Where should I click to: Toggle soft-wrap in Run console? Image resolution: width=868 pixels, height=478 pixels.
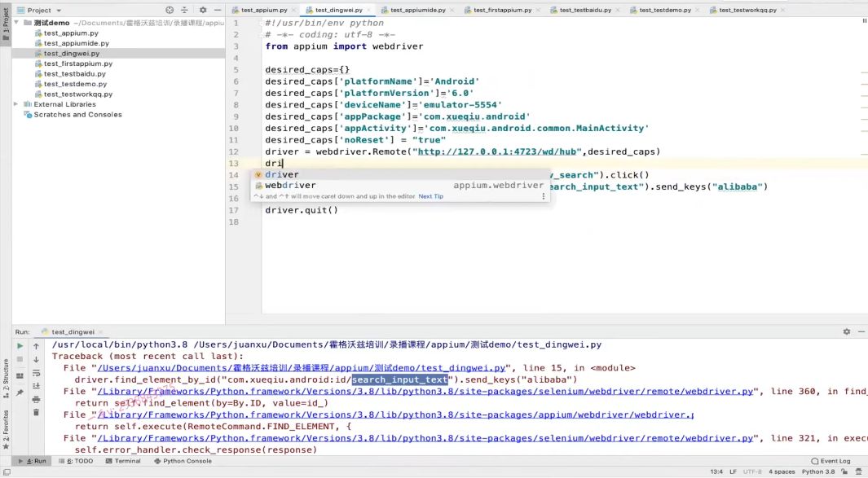tap(36, 372)
